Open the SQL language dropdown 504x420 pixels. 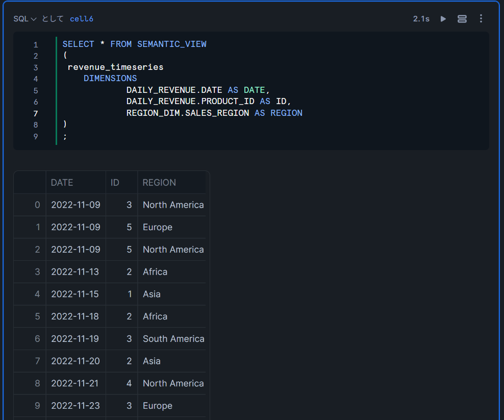[25, 19]
